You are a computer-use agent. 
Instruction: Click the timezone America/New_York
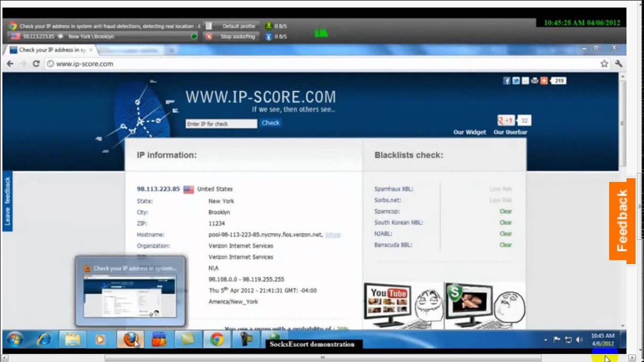(x=233, y=302)
